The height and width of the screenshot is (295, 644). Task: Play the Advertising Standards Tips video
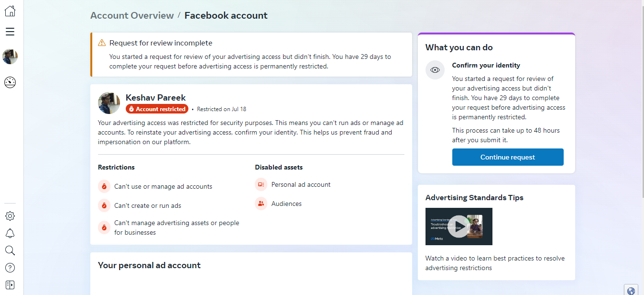pyautogui.click(x=459, y=226)
